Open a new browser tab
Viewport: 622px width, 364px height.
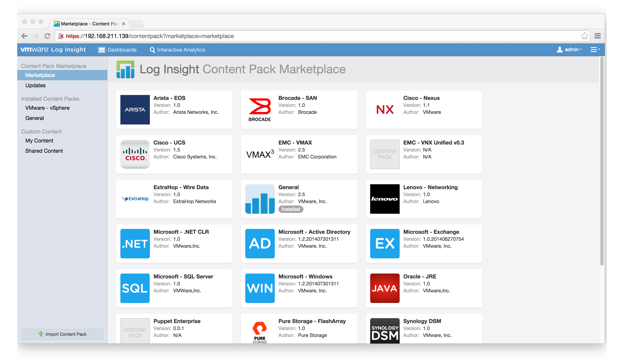137,24
